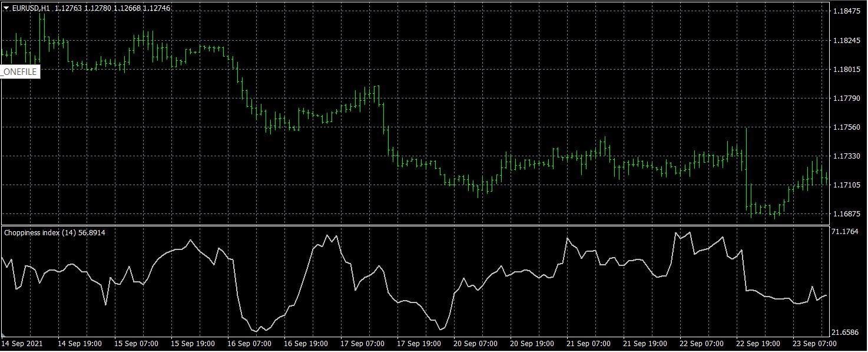Screen dimensions: 868x352
Task: Click the _ONEFILE label on the chart
Action: pyautogui.click(x=19, y=72)
